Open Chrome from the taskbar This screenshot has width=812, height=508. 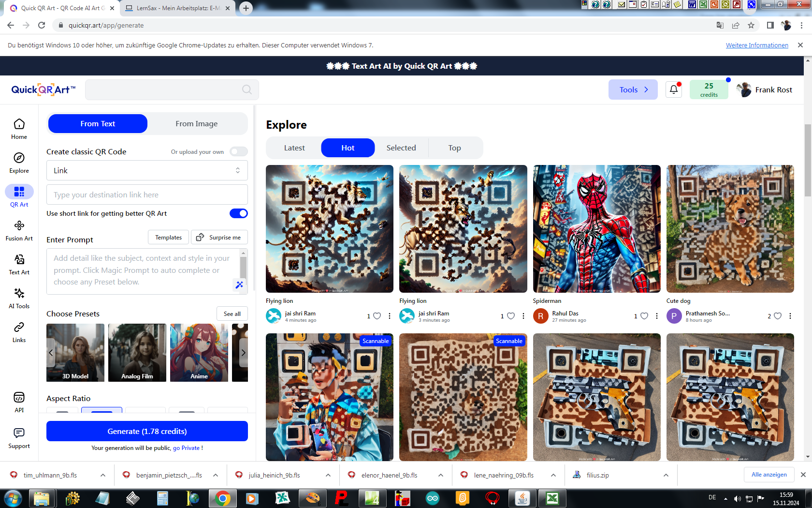pos(222,498)
